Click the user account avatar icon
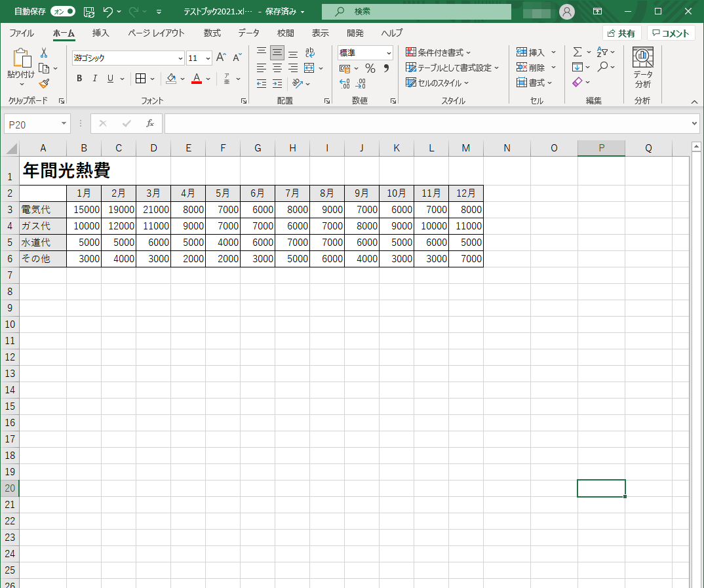Viewport: 704px width, 588px height. tap(567, 12)
